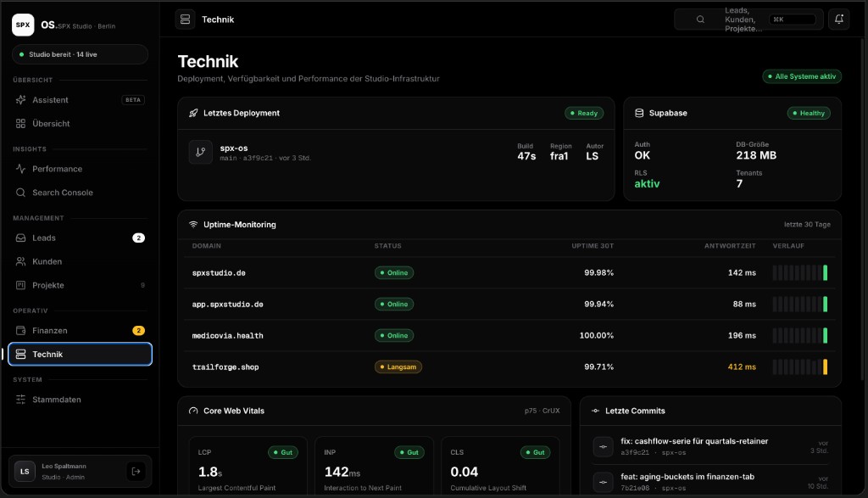Click the INP 142ms vitals card
Screen dimensions: 868x498
[x=374, y=467]
